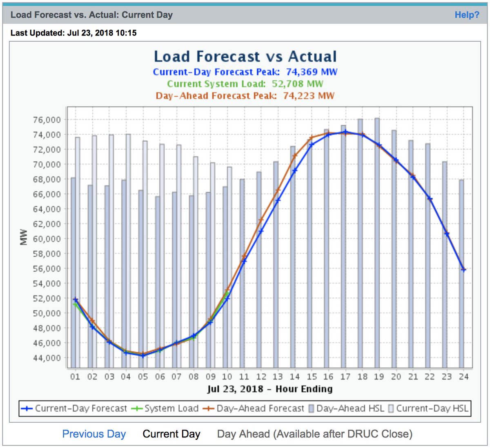Click Day-Ahead Forecast point at hour 14
Screen dimensions: 490x448
click(295, 155)
